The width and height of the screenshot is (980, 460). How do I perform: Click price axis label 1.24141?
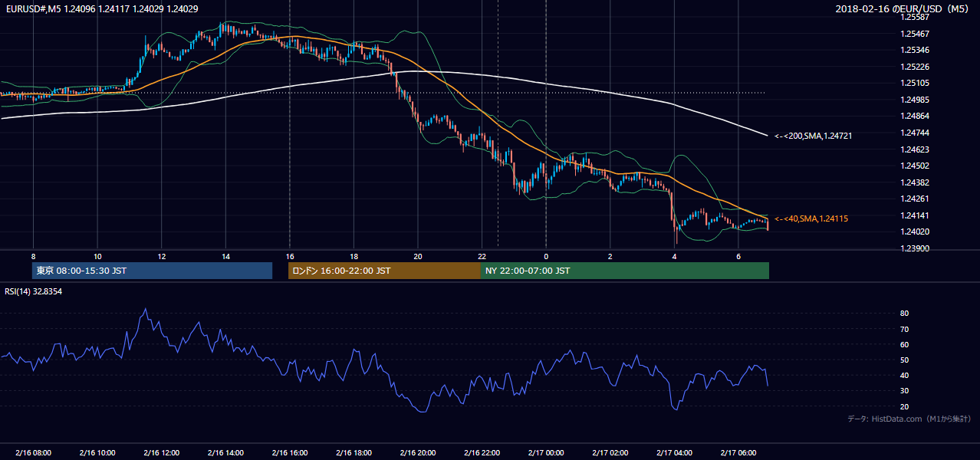[915, 215]
